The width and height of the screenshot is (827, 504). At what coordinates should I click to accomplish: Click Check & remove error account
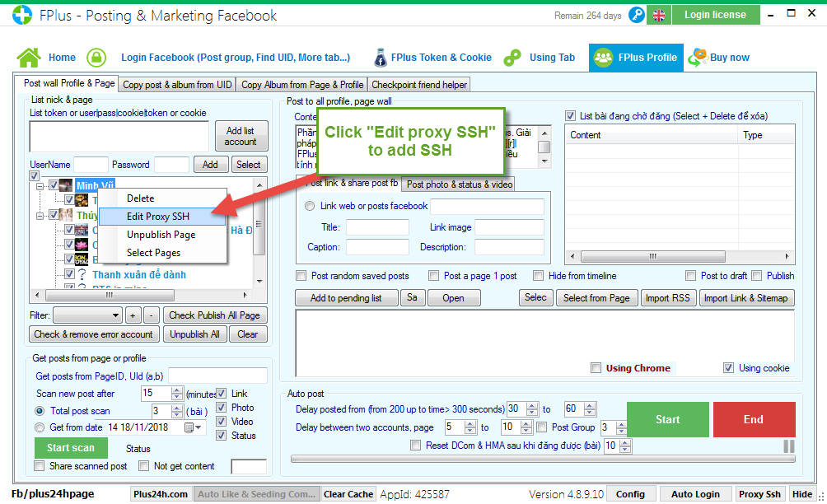pos(93,334)
